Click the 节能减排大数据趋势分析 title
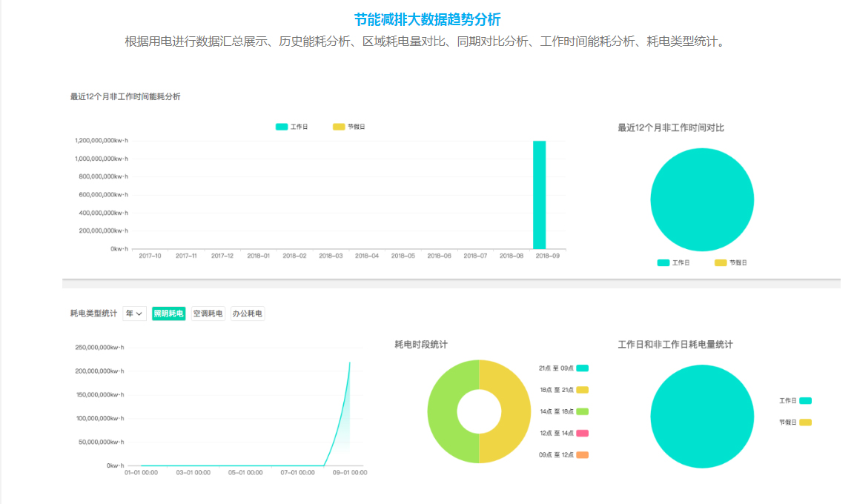854x504 pixels. (x=427, y=19)
